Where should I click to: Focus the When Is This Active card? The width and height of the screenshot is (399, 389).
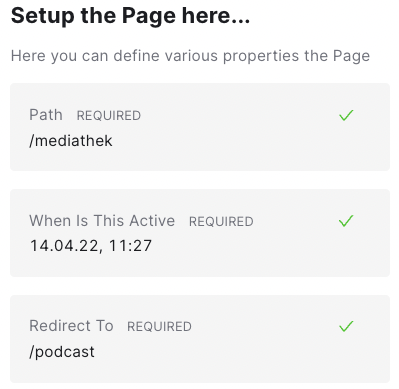click(200, 233)
